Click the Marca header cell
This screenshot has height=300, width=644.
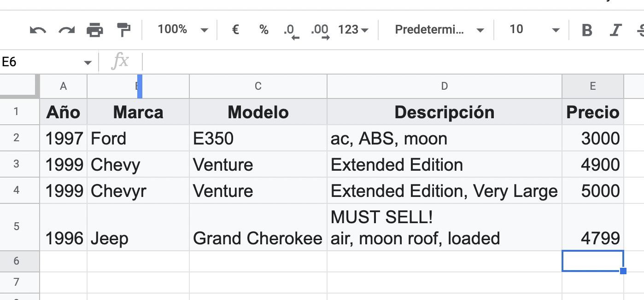138,112
